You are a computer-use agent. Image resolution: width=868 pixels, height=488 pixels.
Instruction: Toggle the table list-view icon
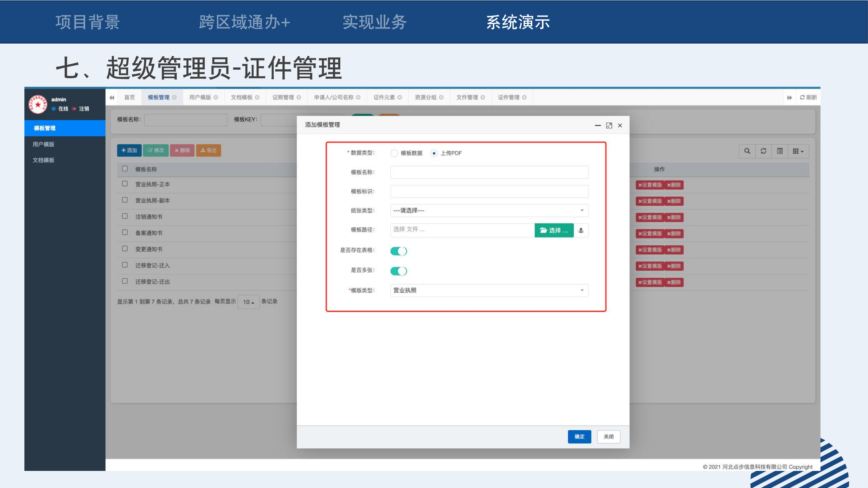[780, 151]
